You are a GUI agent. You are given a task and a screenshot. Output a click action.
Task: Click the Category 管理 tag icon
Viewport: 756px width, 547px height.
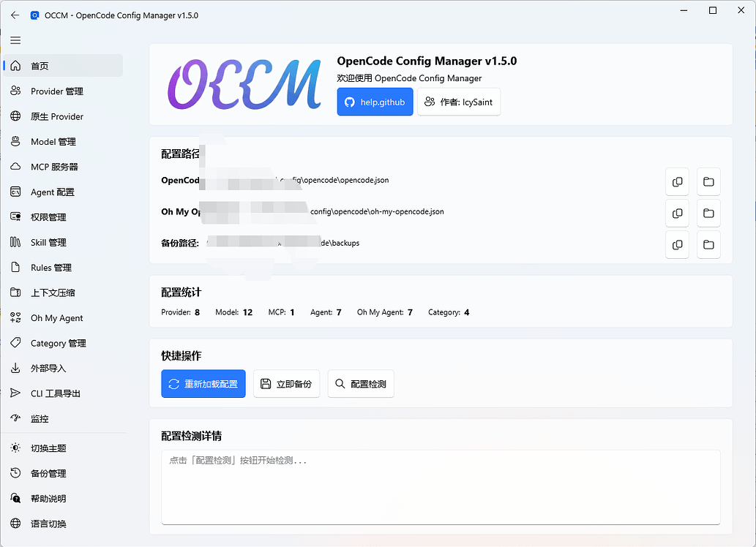click(x=15, y=343)
